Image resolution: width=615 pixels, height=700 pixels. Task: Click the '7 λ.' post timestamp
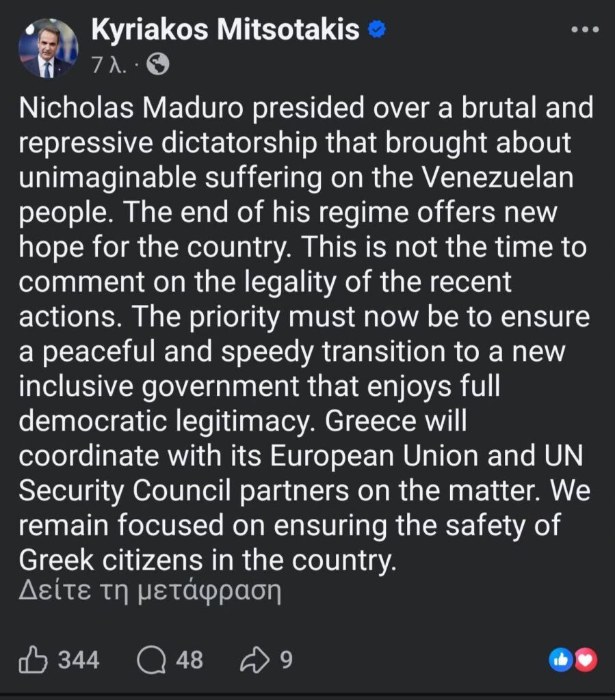(x=108, y=65)
